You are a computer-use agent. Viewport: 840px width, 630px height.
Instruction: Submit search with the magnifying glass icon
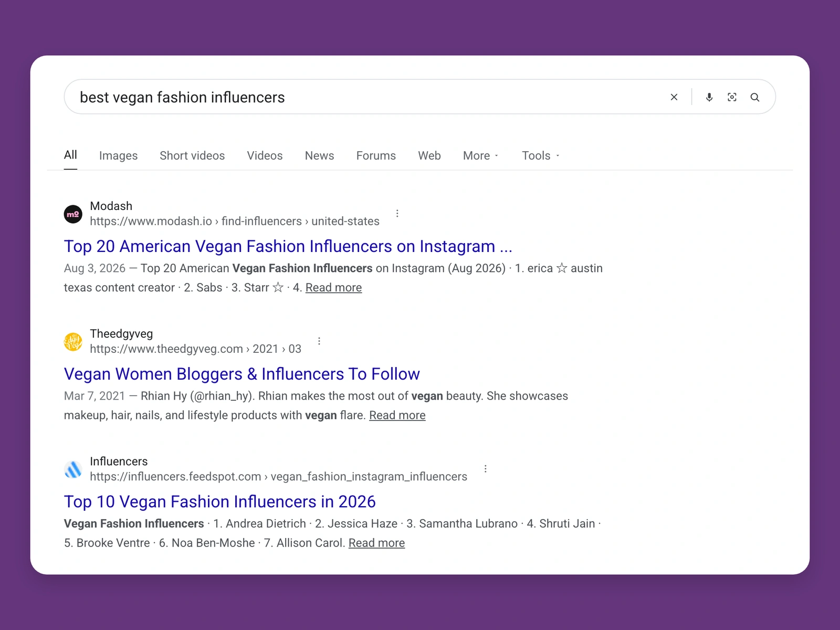tap(755, 97)
